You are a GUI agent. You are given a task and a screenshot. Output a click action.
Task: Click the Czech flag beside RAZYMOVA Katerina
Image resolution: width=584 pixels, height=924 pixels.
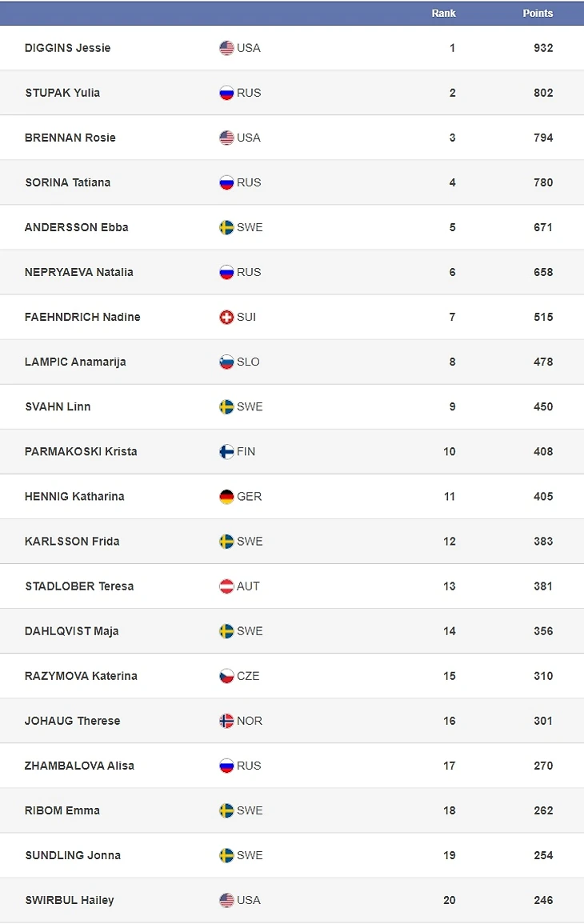(226, 676)
